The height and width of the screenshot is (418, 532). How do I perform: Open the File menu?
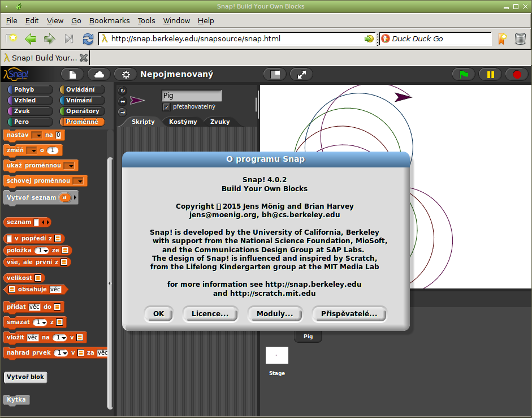pos(11,21)
